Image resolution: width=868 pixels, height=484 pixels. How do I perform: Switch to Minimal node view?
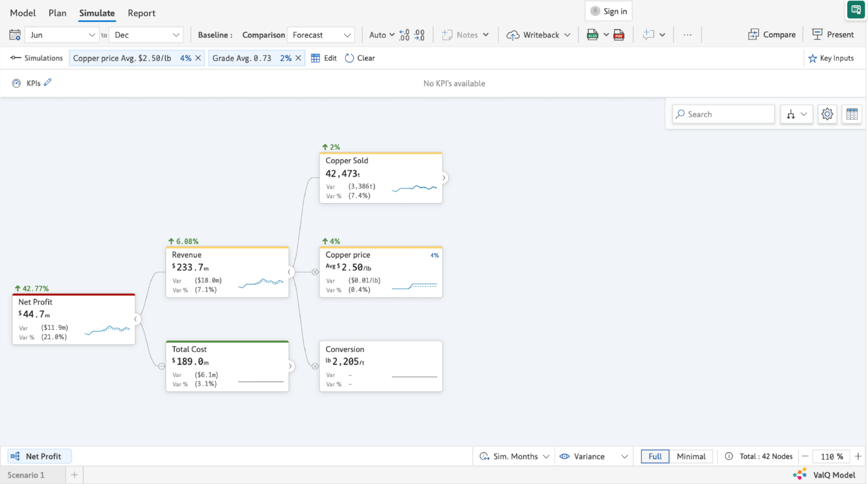[691, 456]
